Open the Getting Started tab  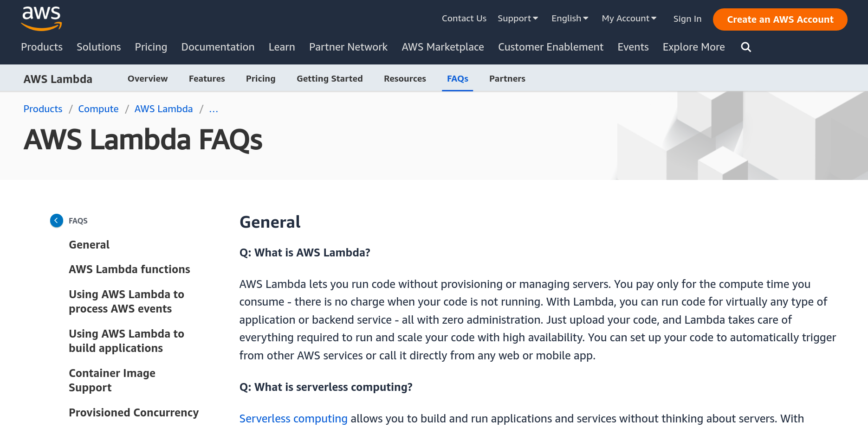tap(330, 79)
